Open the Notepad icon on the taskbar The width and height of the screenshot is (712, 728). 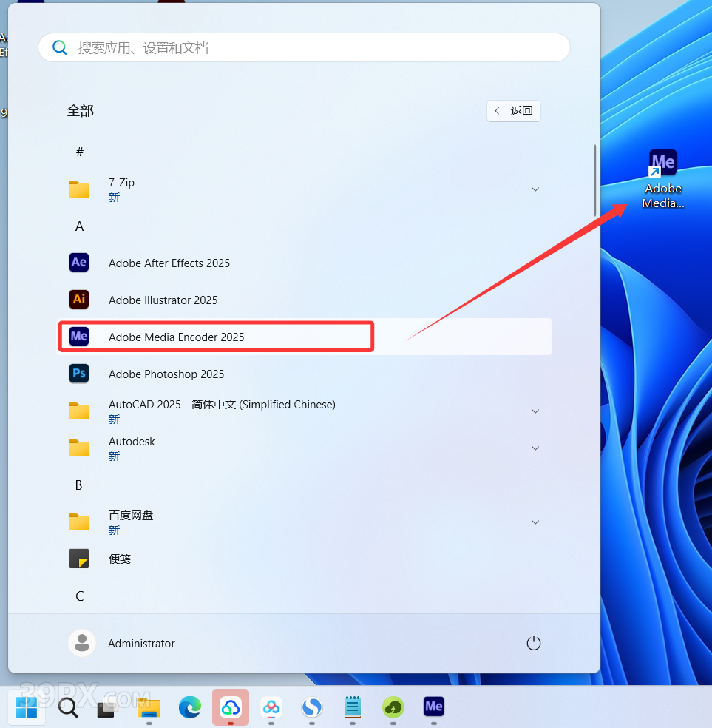coord(353,707)
